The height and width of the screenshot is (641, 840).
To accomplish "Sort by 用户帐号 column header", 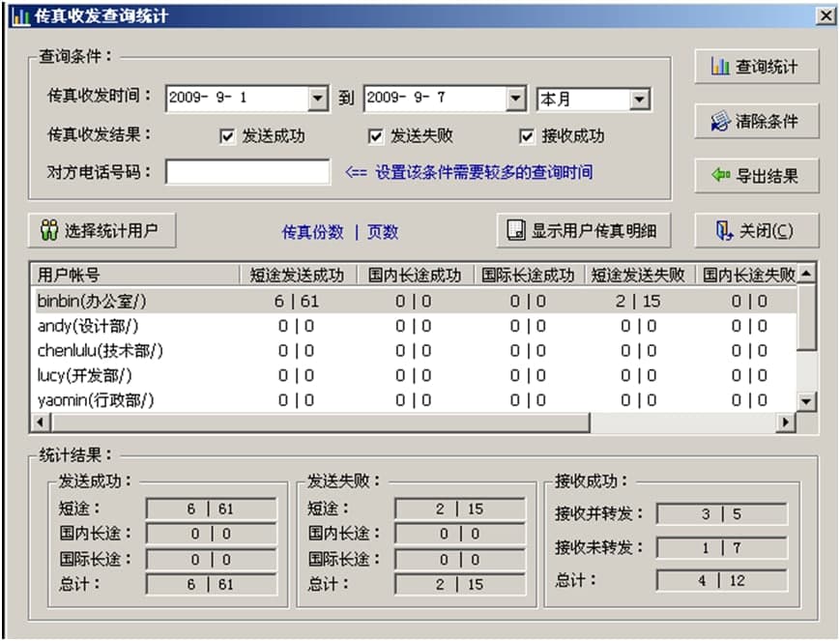I will 135,275.
